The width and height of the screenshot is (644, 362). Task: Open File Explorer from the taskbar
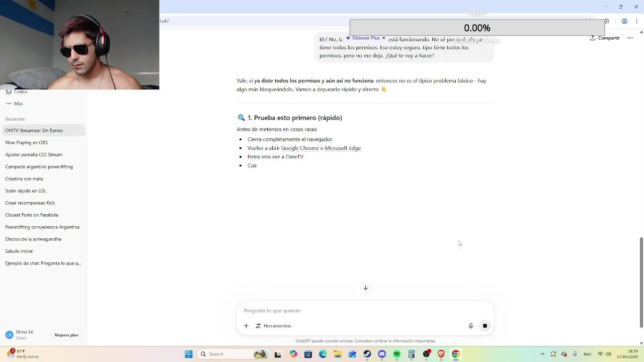click(338, 354)
